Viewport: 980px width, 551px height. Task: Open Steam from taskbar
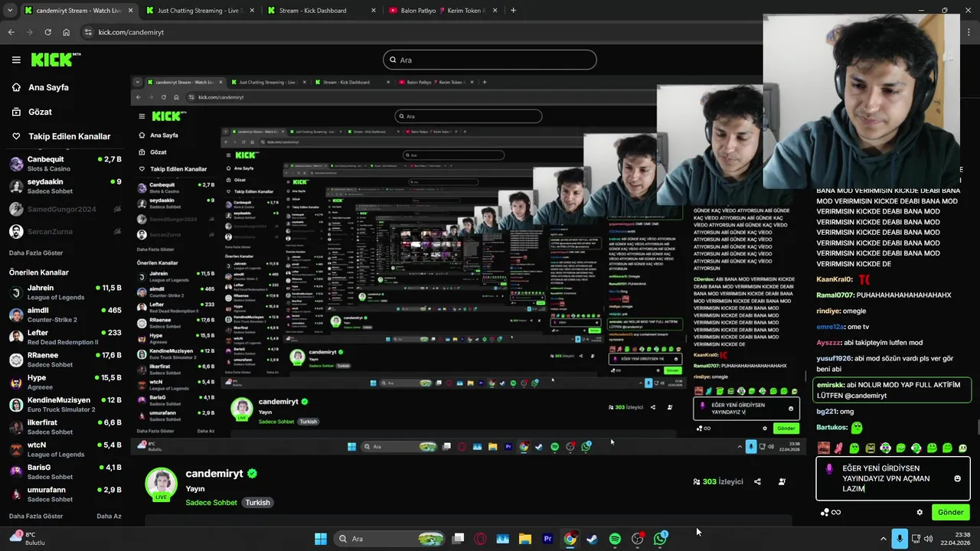pos(592,539)
